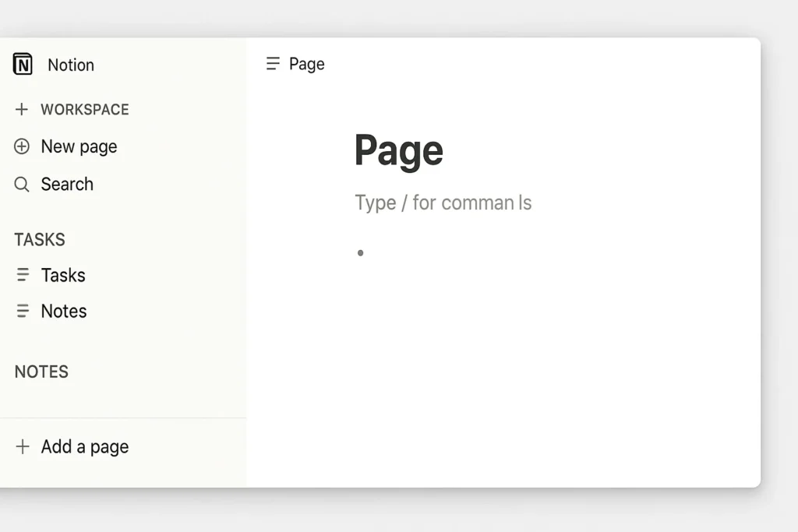This screenshot has width=798, height=532.
Task: Open the Tasks page in sidebar
Action: point(63,275)
